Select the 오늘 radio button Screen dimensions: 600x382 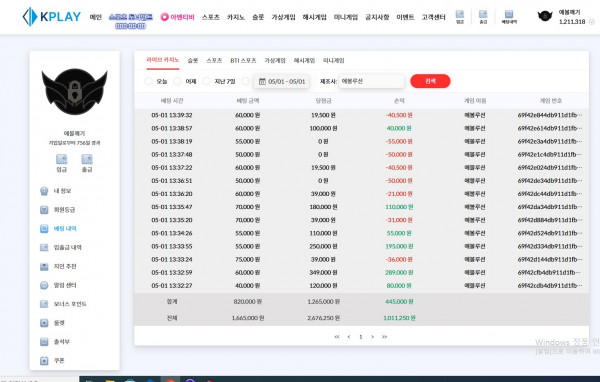point(149,81)
